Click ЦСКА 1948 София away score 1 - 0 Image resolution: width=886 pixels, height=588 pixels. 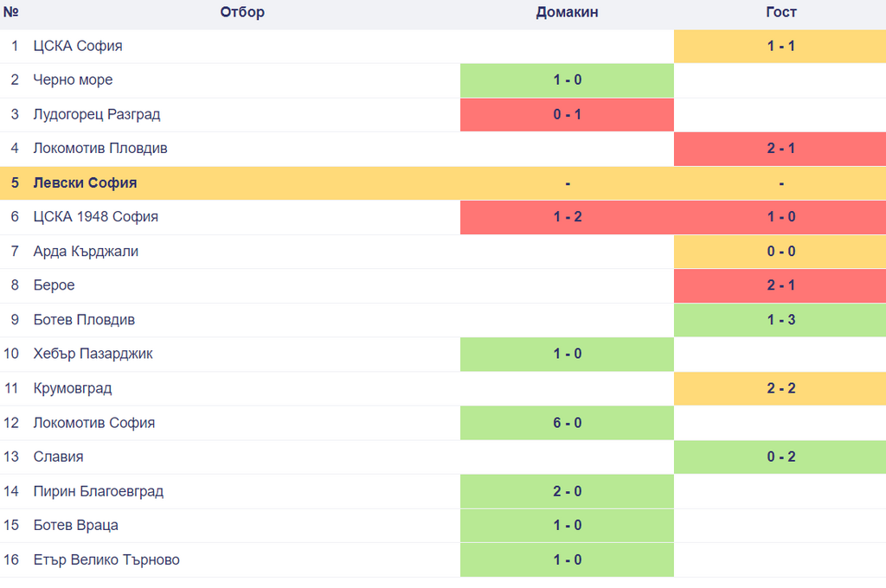[780, 217]
